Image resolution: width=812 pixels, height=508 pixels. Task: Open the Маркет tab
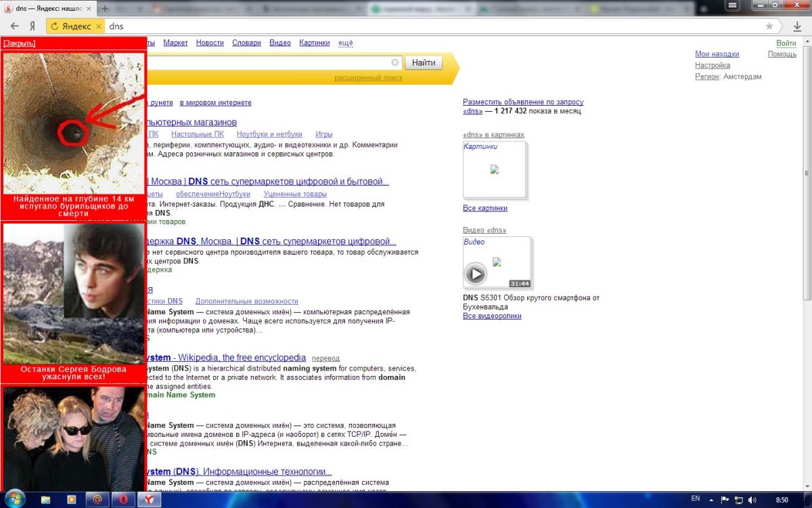click(x=175, y=43)
